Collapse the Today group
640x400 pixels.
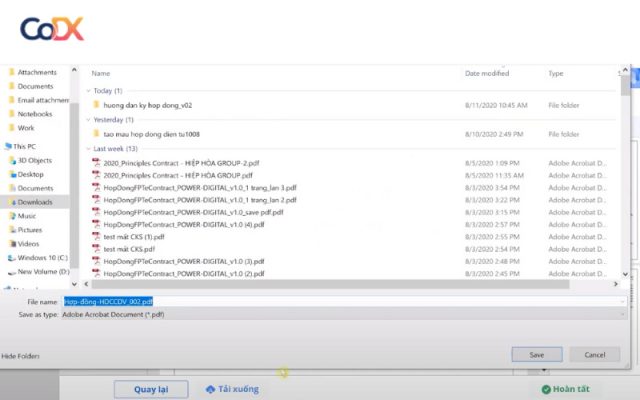pyautogui.click(x=88, y=90)
